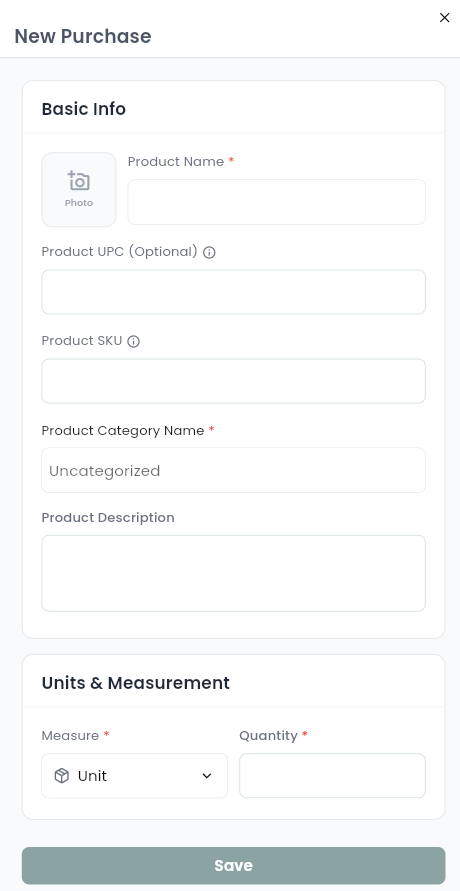Image resolution: width=460 pixels, height=891 pixels.
Task: Click the Basic Info section header
Action: 83,109
